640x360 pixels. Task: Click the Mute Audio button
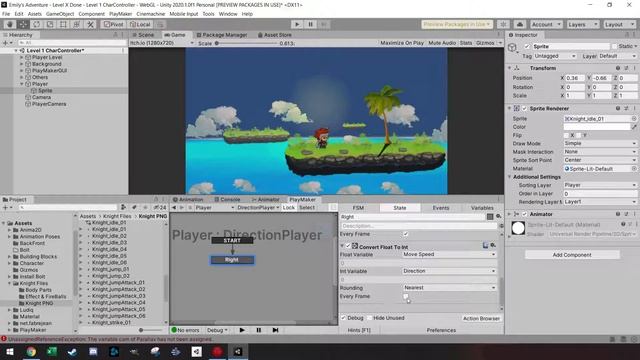tap(442, 43)
